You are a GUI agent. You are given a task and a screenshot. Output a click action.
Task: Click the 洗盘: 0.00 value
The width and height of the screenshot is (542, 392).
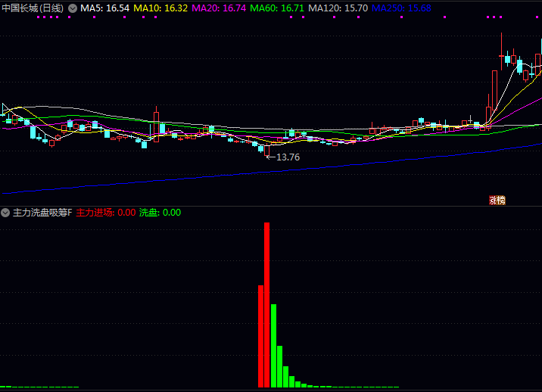click(x=160, y=212)
